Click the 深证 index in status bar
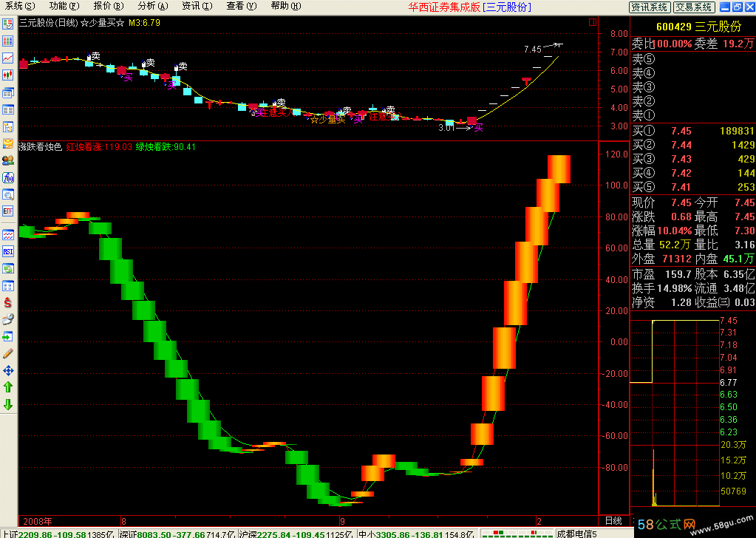The width and height of the screenshot is (756, 538). (x=177, y=534)
